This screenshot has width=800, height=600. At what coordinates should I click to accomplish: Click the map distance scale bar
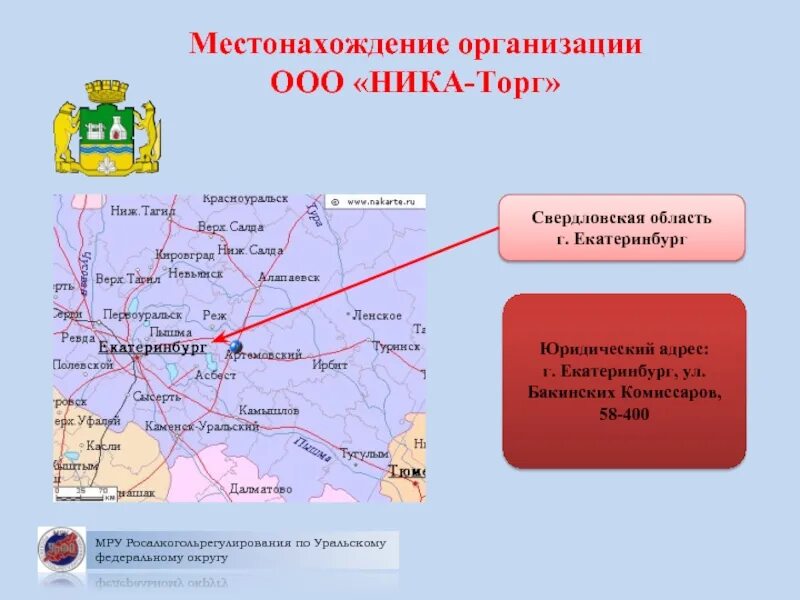pyautogui.click(x=85, y=493)
